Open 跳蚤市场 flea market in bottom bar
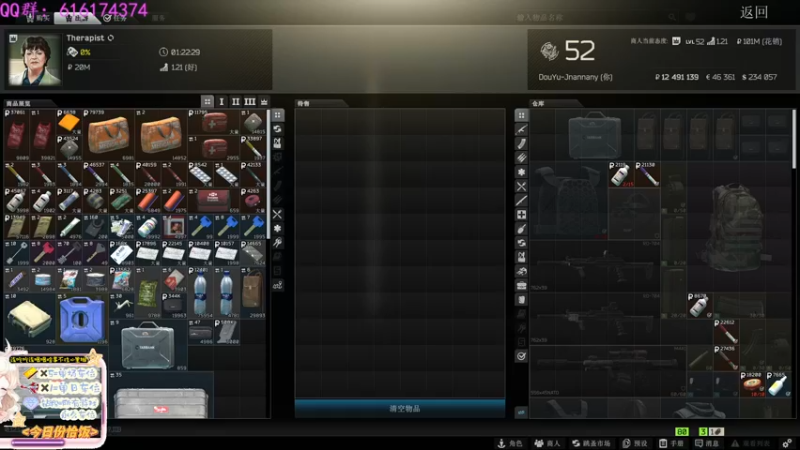 (591, 443)
